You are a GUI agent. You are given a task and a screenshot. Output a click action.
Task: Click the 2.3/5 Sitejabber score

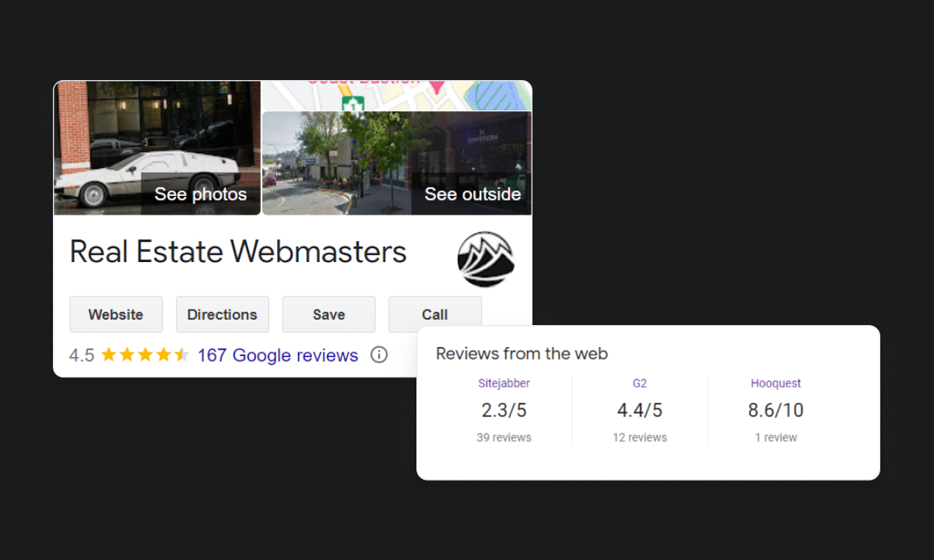tap(504, 410)
